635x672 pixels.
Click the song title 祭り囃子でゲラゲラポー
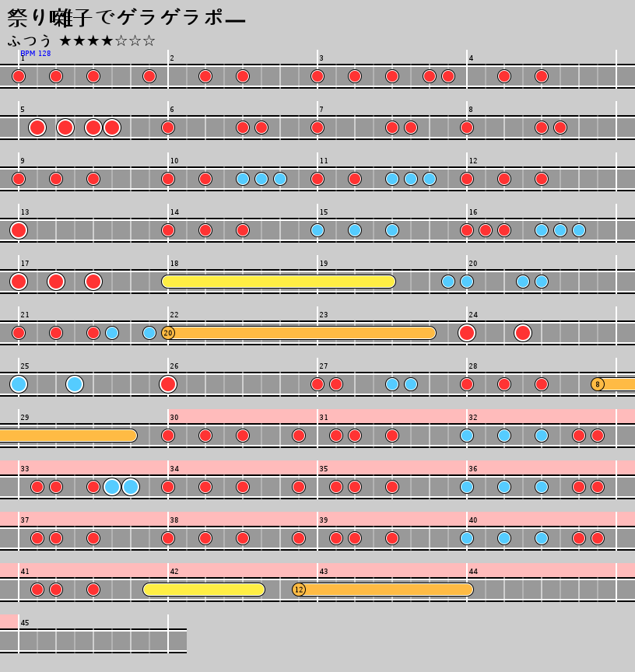pos(127,18)
